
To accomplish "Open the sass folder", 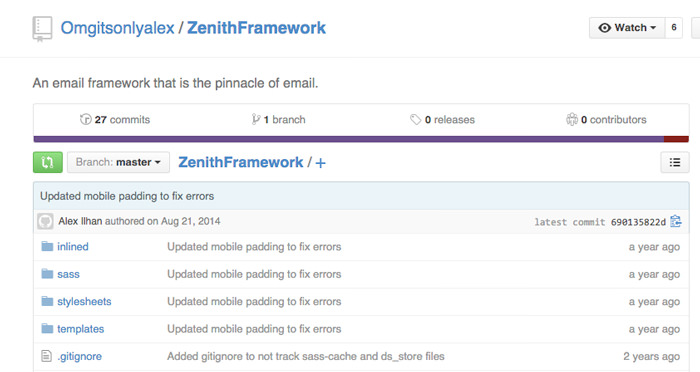I will [68, 274].
